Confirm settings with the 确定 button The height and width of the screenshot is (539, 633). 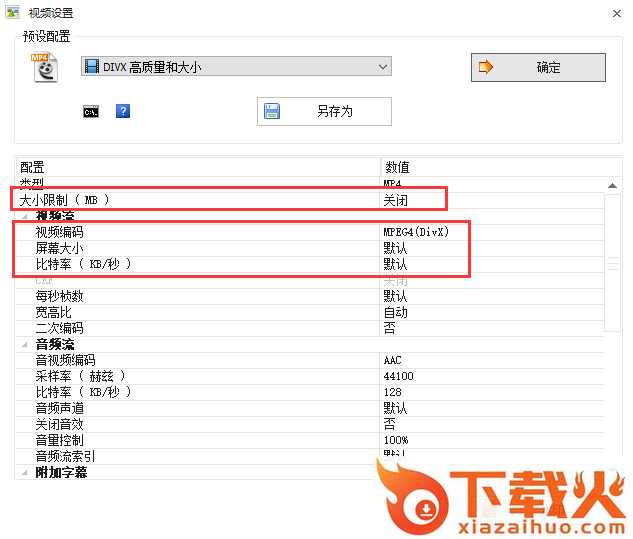pos(538,67)
